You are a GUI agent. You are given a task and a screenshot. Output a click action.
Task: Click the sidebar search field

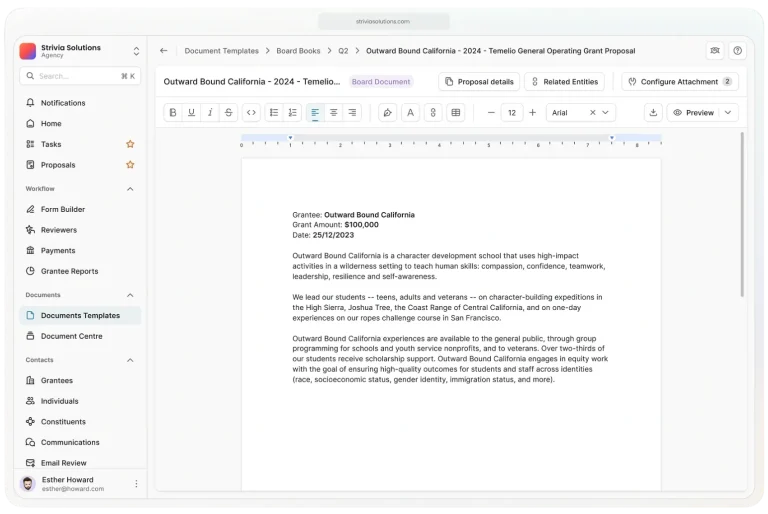coord(78,76)
